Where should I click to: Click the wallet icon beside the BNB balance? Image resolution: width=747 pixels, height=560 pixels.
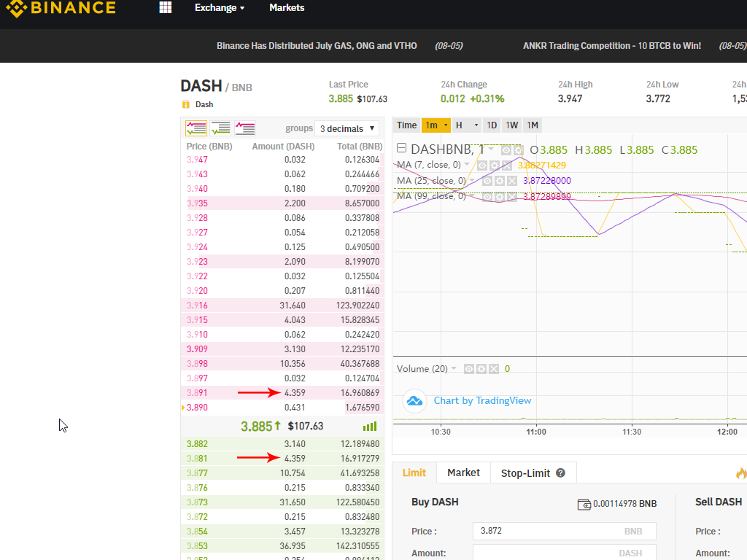pos(584,504)
